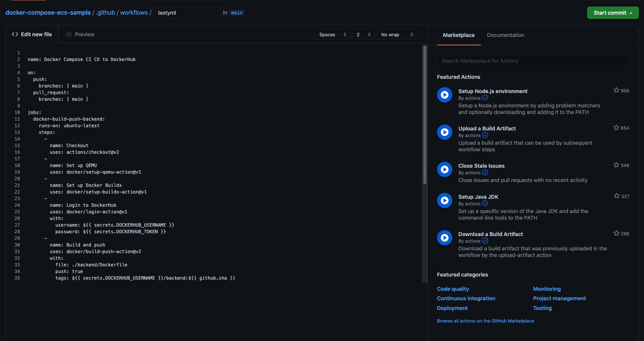Place cursor on the 'name: Docker Compose CI CD' line
The image size is (644, 341).
click(x=82, y=59)
